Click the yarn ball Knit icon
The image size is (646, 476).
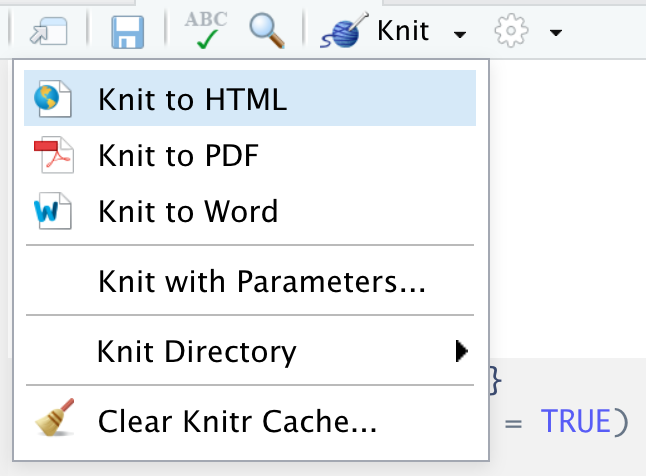click(x=344, y=31)
